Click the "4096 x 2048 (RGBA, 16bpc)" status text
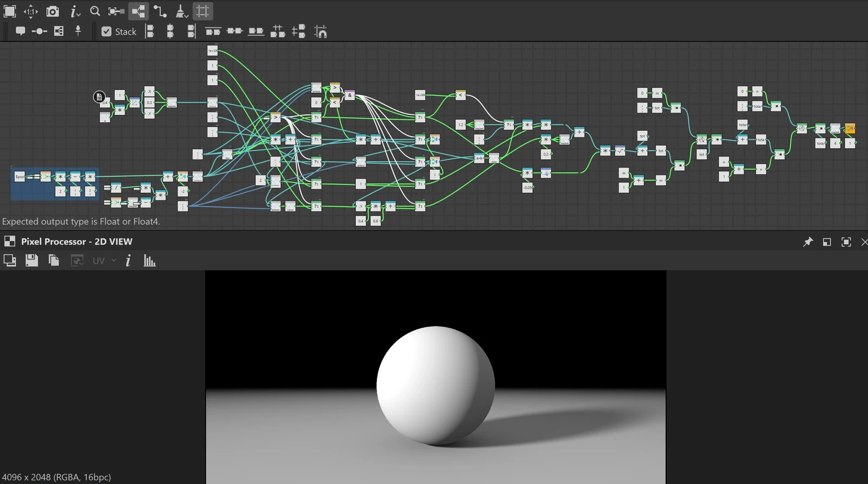The height and width of the screenshot is (484, 868). [56, 477]
